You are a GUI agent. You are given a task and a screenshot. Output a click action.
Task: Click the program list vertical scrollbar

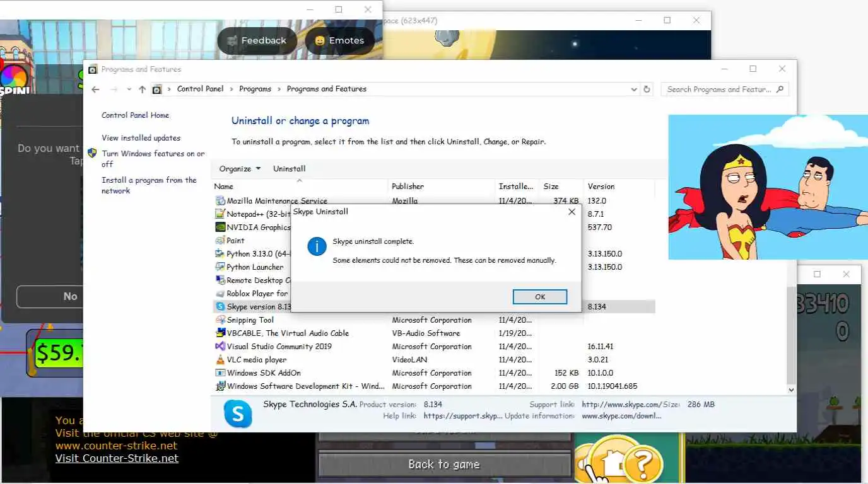coord(791,335)
